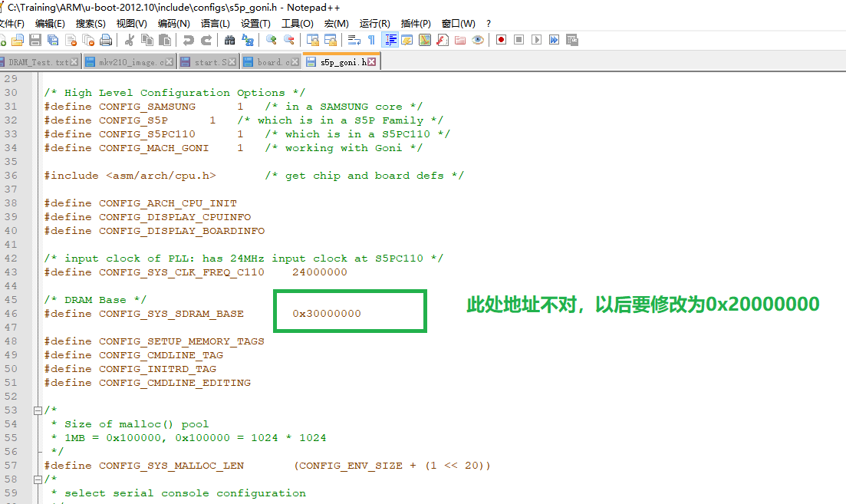846x504 pixels.
Task: Open Find with the binoculars icon
Action: pos(230,40)
